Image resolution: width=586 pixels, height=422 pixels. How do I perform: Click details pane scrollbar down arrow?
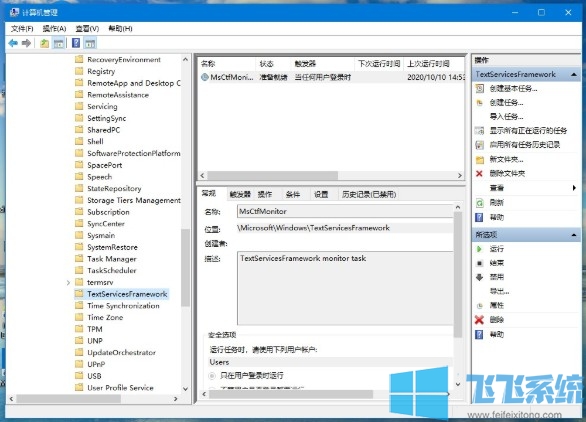point(458,384)
